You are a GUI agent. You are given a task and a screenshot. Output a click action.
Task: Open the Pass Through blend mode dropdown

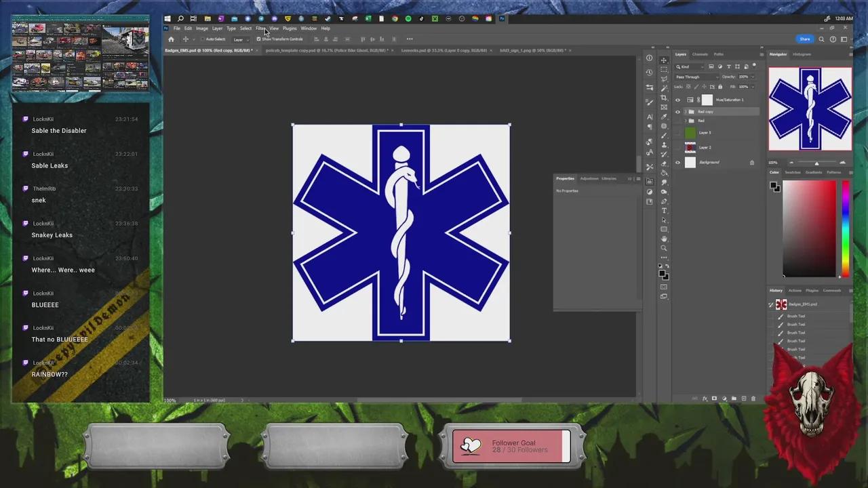[696, 77]
